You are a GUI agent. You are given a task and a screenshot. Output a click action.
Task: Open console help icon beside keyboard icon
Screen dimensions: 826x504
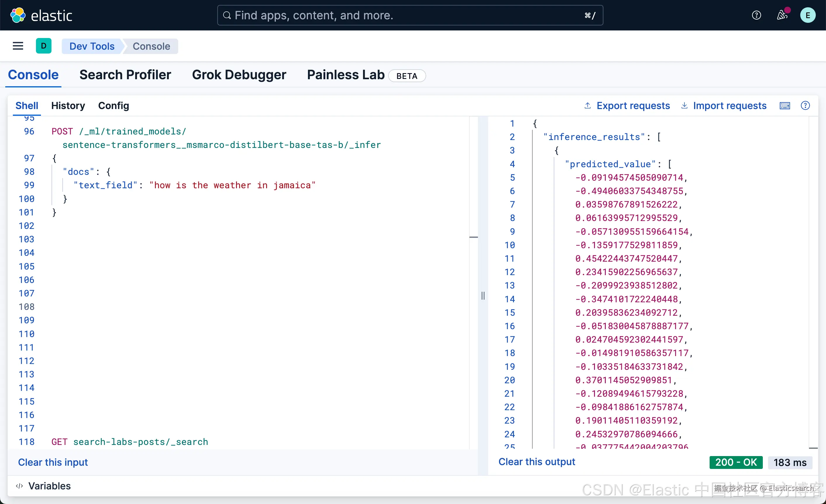click(805, 106)
